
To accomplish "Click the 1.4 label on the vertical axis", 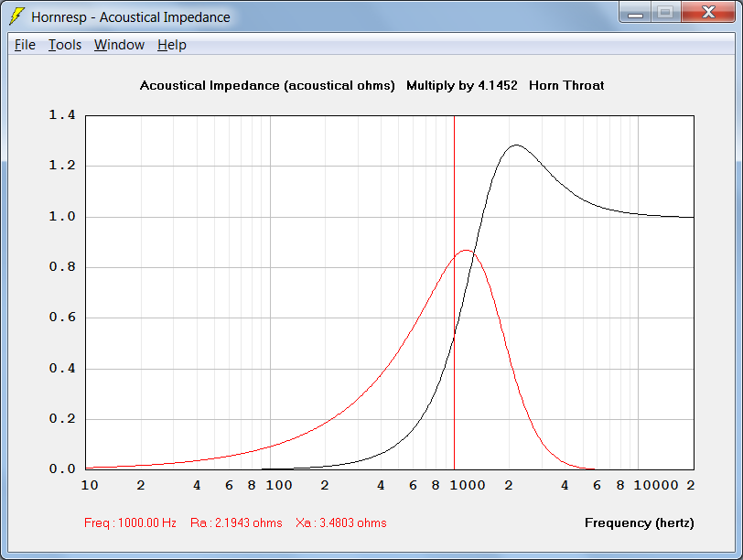I will tap(62, 115).
